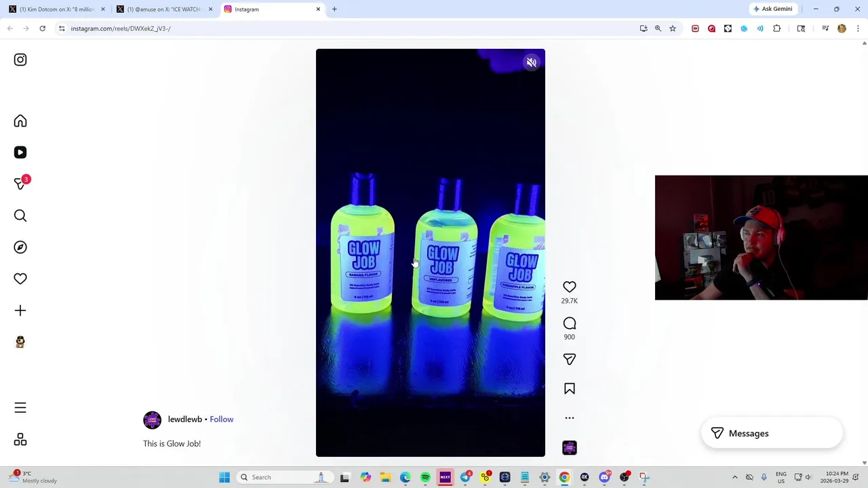Image resolution: width=868 pixels, height=488 pixels.
Task: Open the reel's three-dot options menu
Action: [x=570, y=418]
